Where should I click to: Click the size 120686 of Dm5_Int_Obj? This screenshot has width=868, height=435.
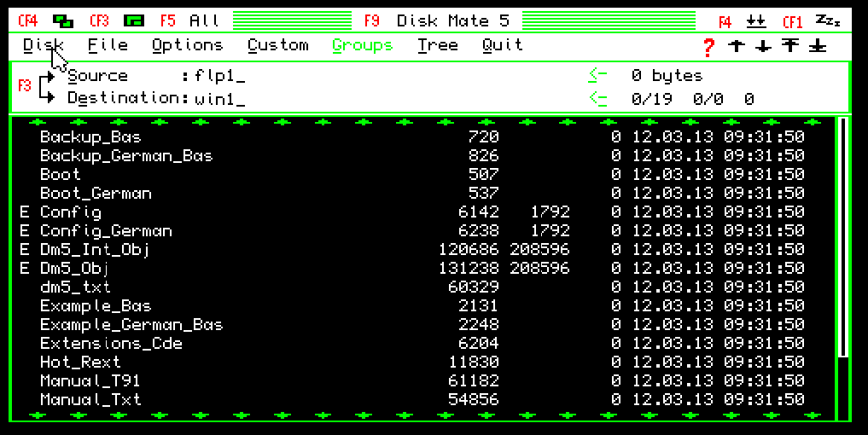pos(469,250)
